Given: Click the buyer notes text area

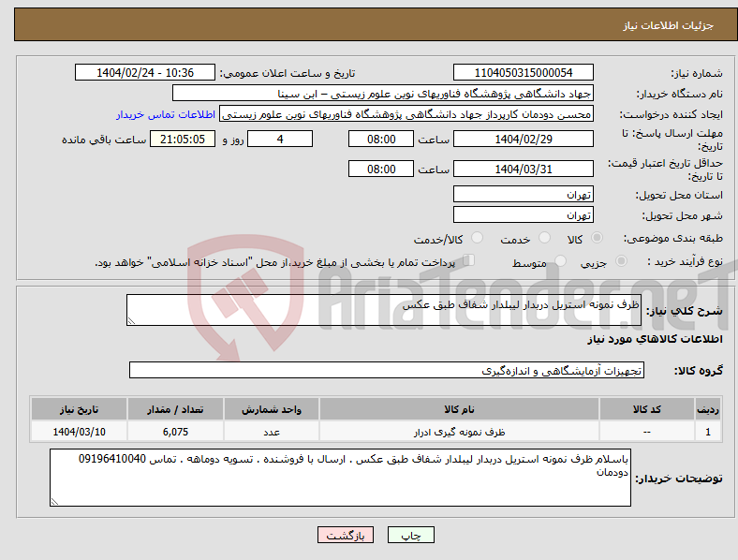Looking at the screenshot, I should tap(340, 478).
